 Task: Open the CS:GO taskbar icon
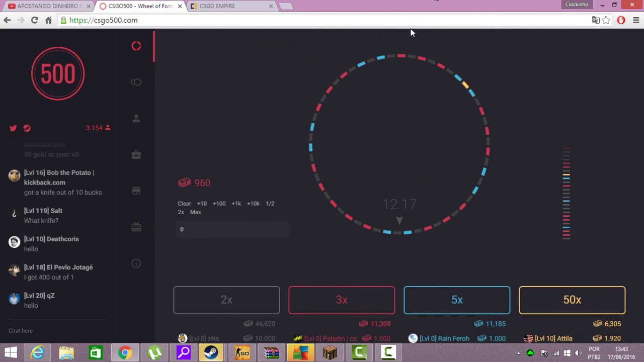pyautogui.click(x=243, y=352)
